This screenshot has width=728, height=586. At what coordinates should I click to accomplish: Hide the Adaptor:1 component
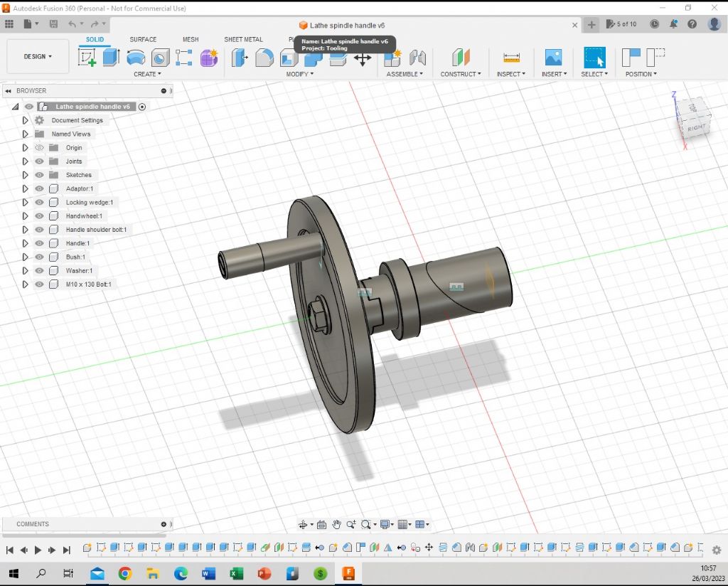click(40, 188)
